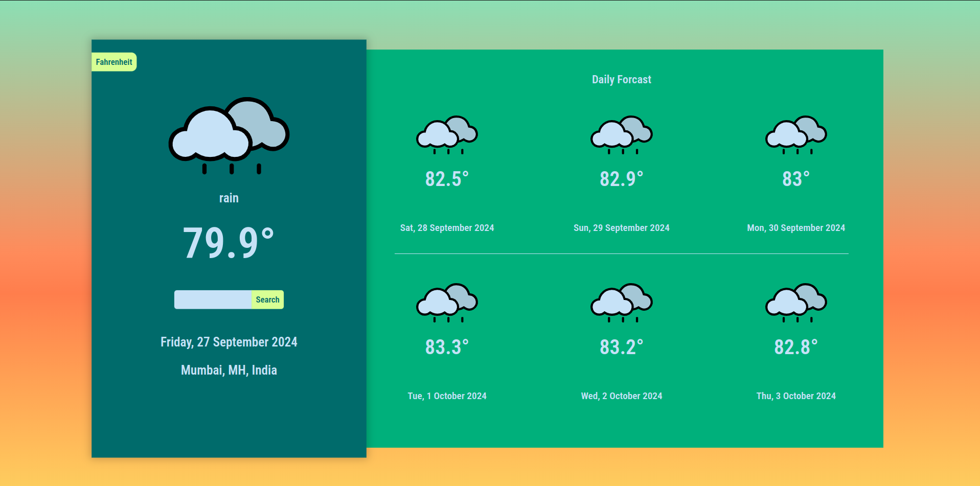Toggle the Fahrenheit unit switch

114,62
